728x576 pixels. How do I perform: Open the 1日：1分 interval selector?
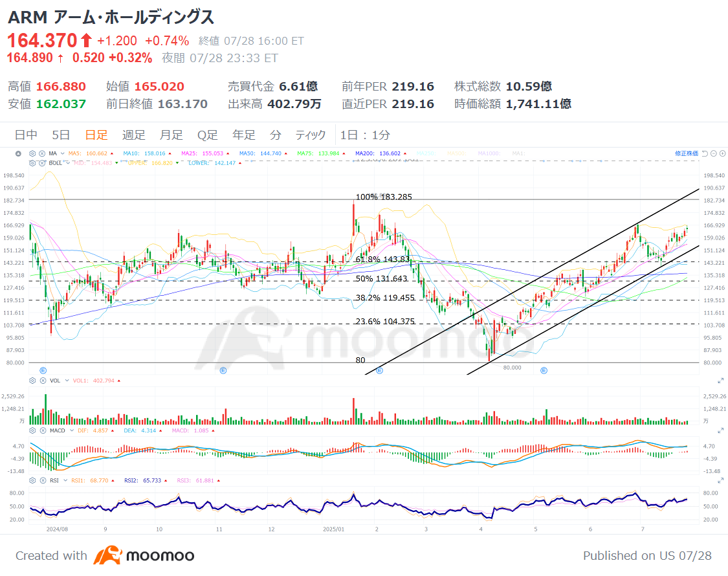pyautogui.click(x=365, y=135)
